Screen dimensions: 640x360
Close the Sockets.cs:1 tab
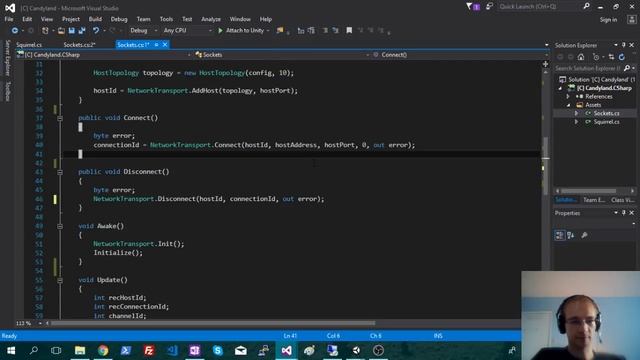tap(165, 45)
